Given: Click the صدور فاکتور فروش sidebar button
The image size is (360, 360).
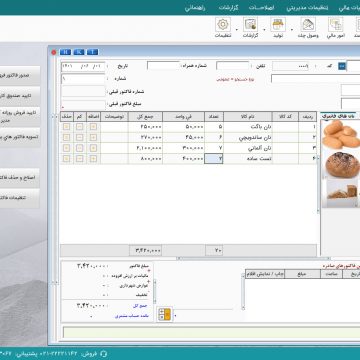Looking at the screenshot, I should pyautogui.click(x=20, y=75).
